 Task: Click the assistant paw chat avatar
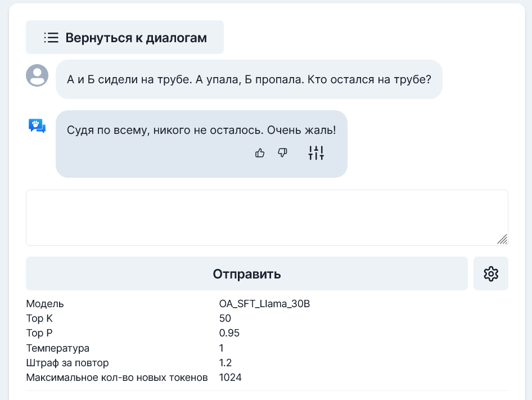point(37,126)
